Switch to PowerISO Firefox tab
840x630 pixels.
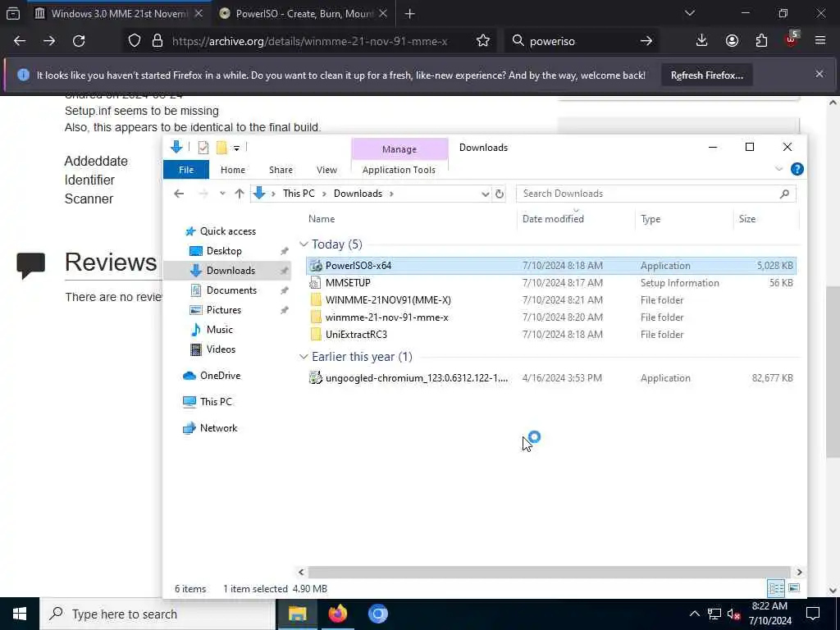[303, 14]
